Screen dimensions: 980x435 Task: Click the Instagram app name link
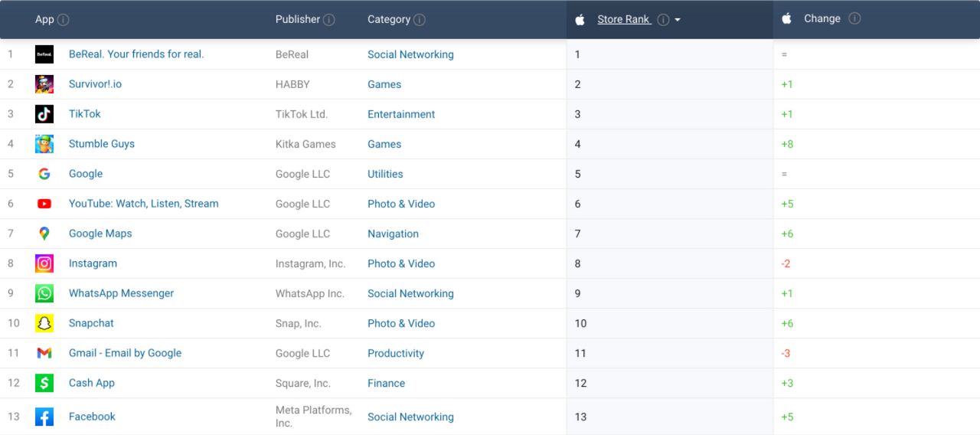93,263
